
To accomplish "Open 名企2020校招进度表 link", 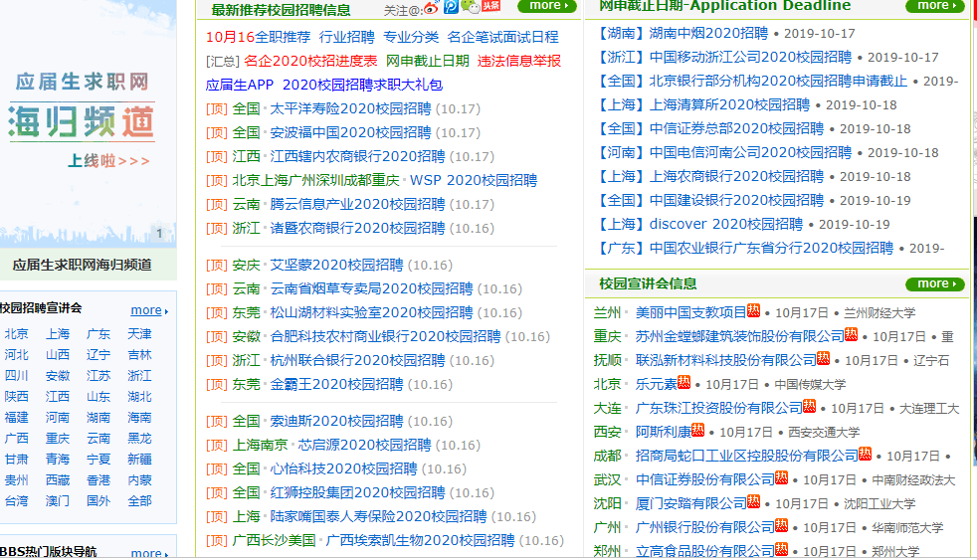I will (x=310, y=61).
